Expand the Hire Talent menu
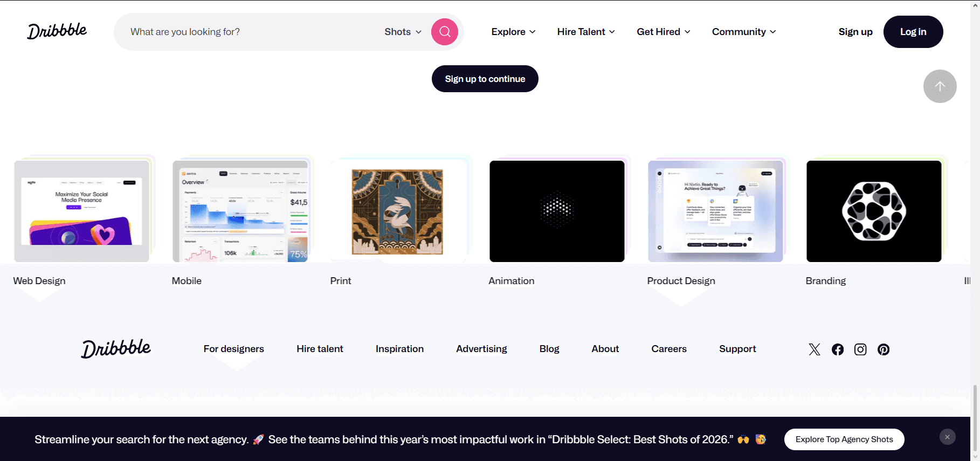This screenshot has width=980, height=461. point(586,32)
